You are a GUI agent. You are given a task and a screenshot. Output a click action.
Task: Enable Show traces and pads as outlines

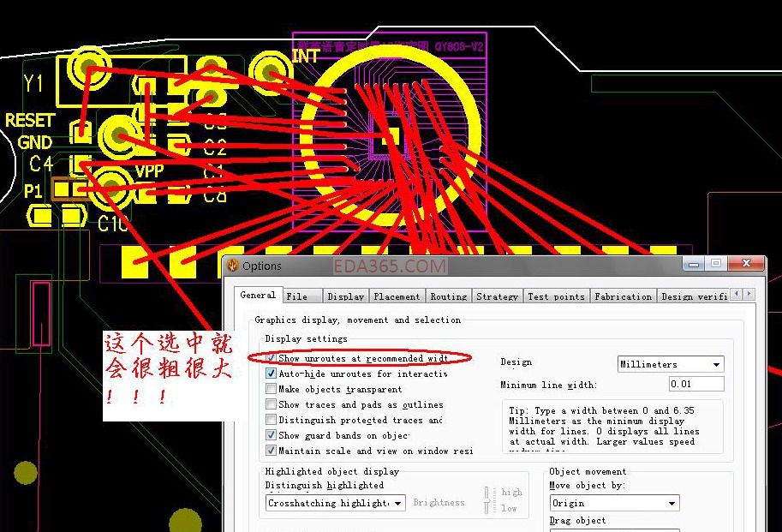271,404
